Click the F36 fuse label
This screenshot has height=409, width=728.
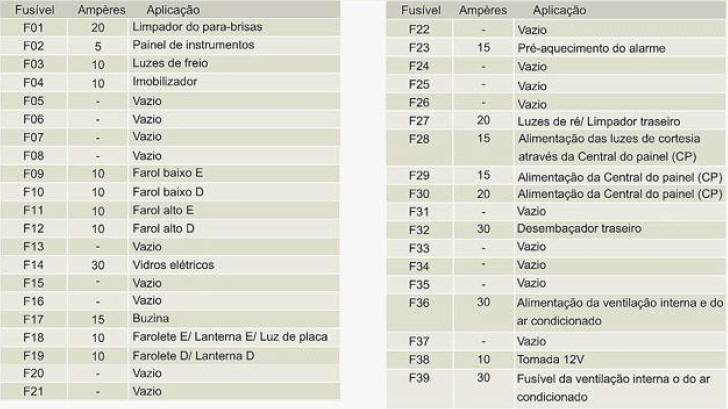pos(420,301)
